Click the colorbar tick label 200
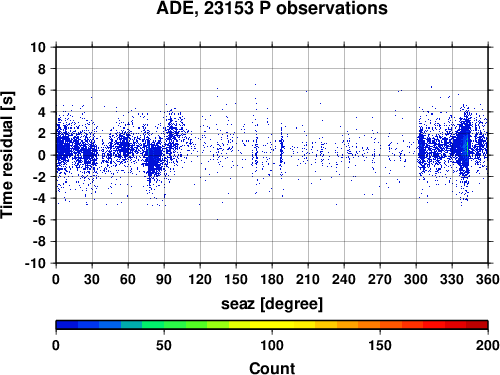The height and width of the screenshot is (375, 500). [488, 345]
